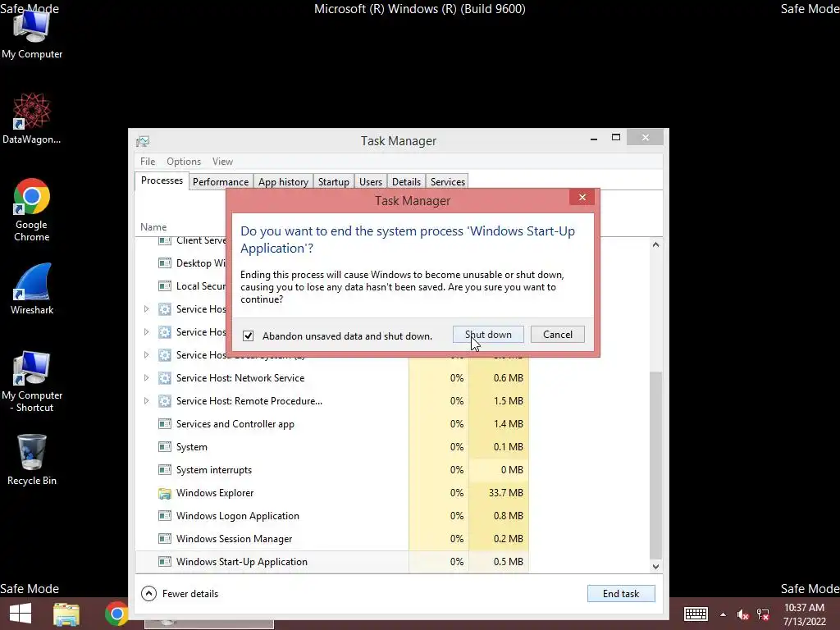Click the taskbar clock showing 10:37 AM
This screenshot has width=840, height=630.
pos(804,614)
